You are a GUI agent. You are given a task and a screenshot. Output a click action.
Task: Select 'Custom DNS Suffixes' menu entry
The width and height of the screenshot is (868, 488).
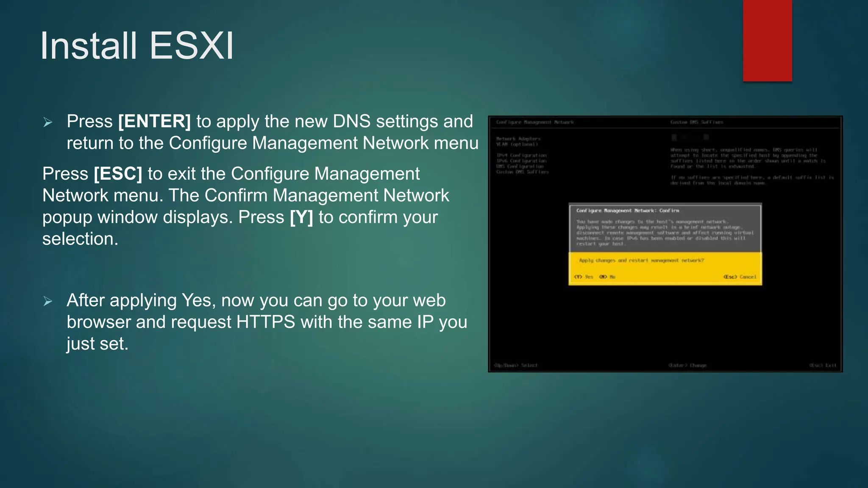point(523,172)
